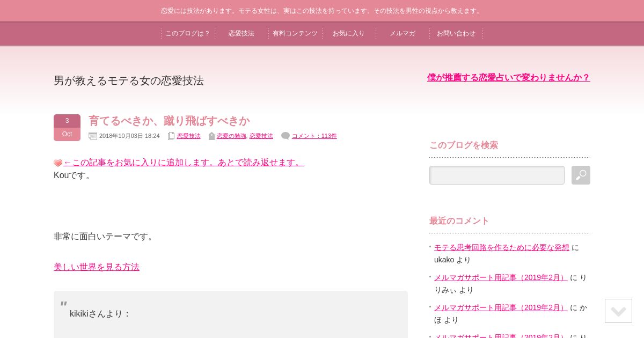644x338 pixels.
Task: Click the top tagline banner text
Action: point(322,11)
